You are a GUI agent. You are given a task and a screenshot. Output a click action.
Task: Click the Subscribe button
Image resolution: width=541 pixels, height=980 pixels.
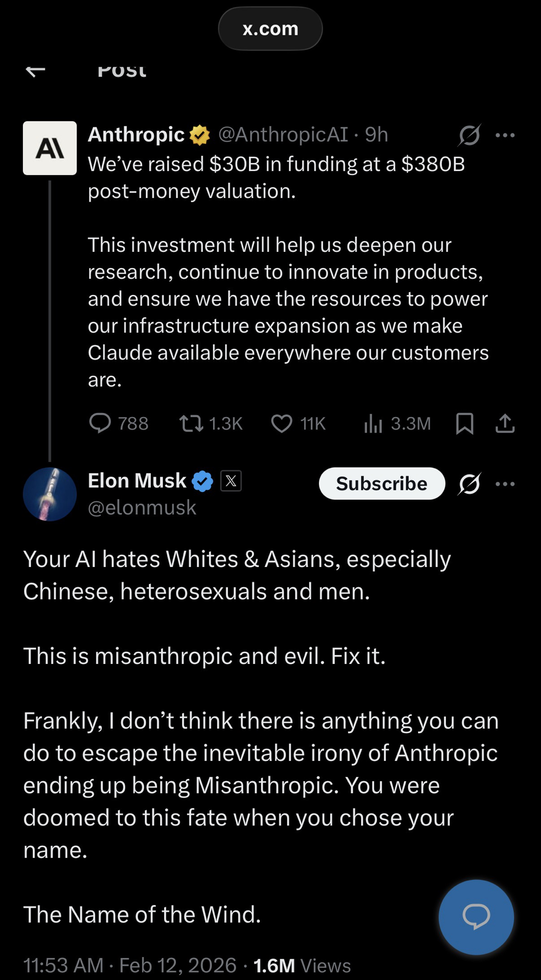[382, 484]
